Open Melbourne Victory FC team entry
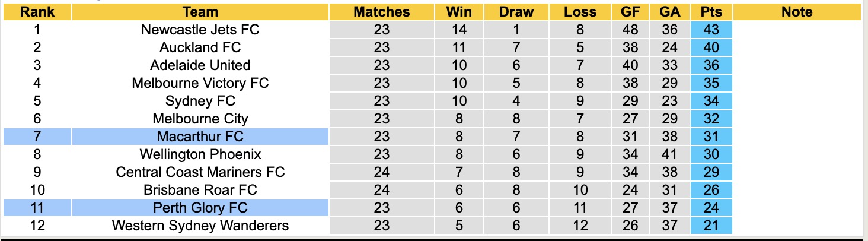868x241 pixels. (200, 83)
